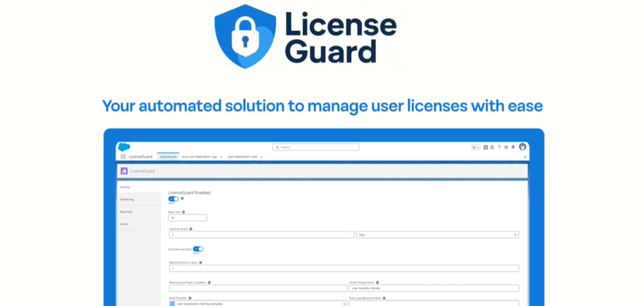This screenshot has height=306, width=644.
Task: Open the user profile avatar
Action: (x=522, y=146)
